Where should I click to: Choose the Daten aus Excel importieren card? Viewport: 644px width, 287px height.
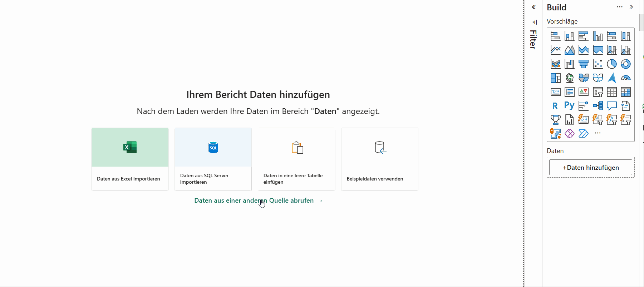[x=130, y=159]
